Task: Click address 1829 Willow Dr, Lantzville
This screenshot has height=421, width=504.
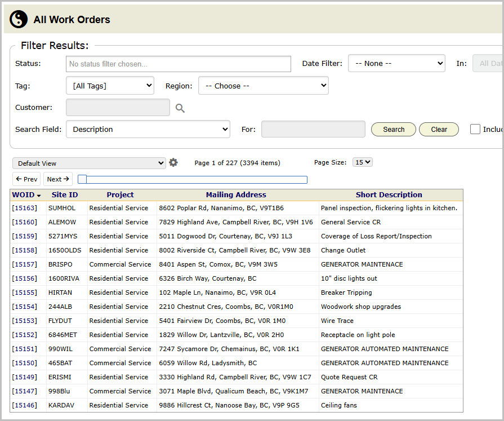Action: pos(221,335)
